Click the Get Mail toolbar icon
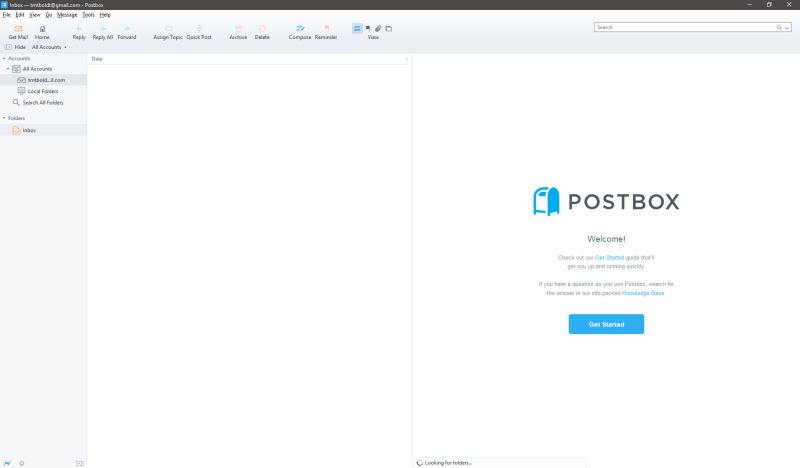 (18, 29)
